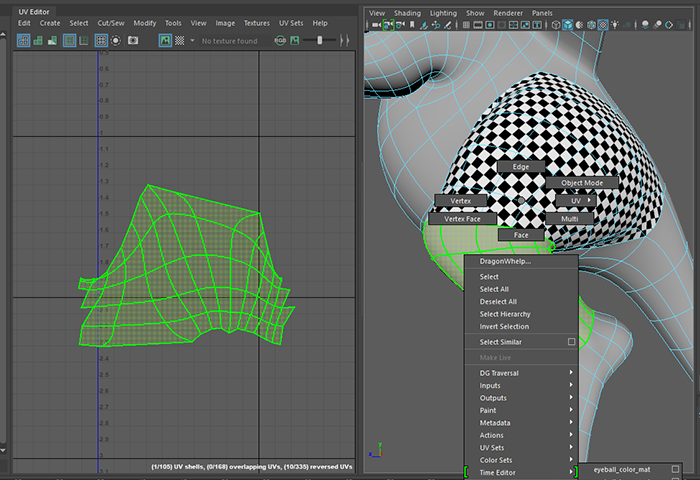
Task: Click the isolate select circle icon
Action: click(117, 40)
